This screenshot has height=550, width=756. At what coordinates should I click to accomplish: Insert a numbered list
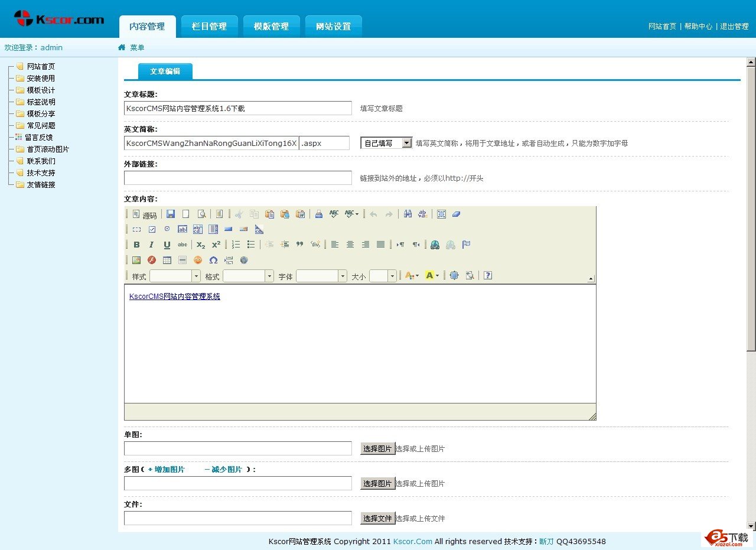tap(236, 245)
